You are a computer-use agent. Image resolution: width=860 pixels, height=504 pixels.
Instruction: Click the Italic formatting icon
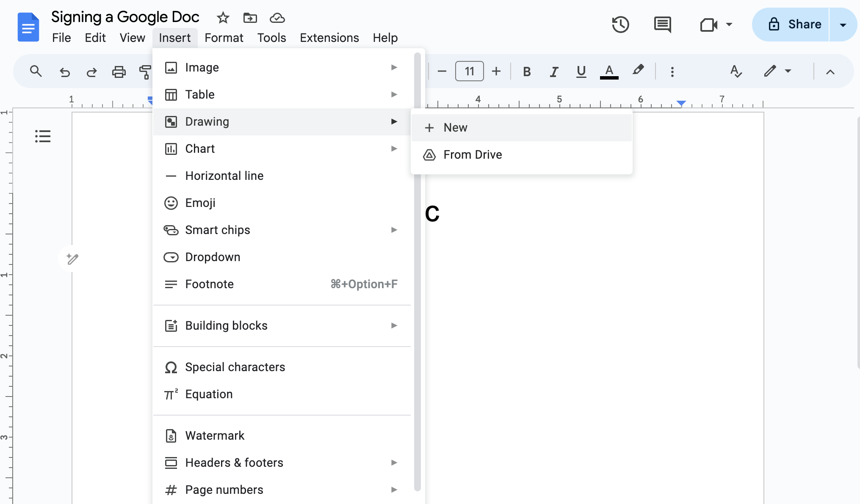tap(553, 71)
